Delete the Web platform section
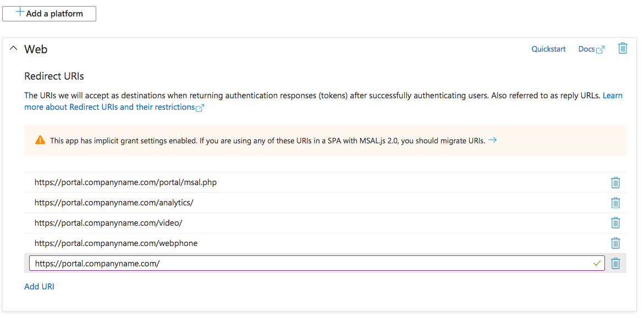The width and height of the screenshot is (644, 318). (x=623, y=48)
